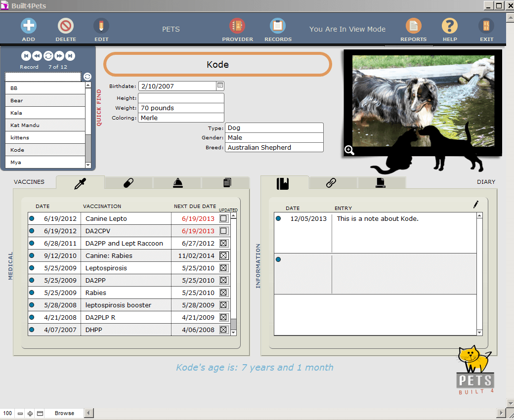Select Kat Mandu in Quick Find list

pos(44,125)
